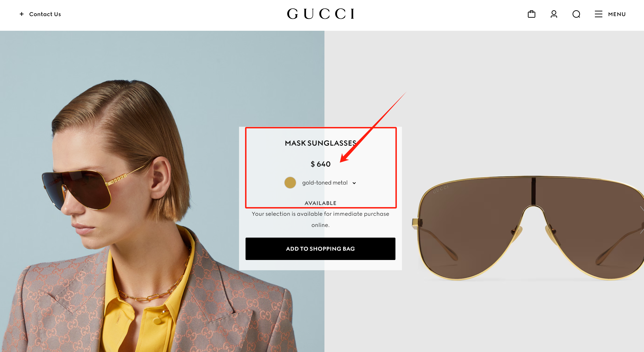Click the $ 640 price text
644x352 pixels.
(320, 164)
